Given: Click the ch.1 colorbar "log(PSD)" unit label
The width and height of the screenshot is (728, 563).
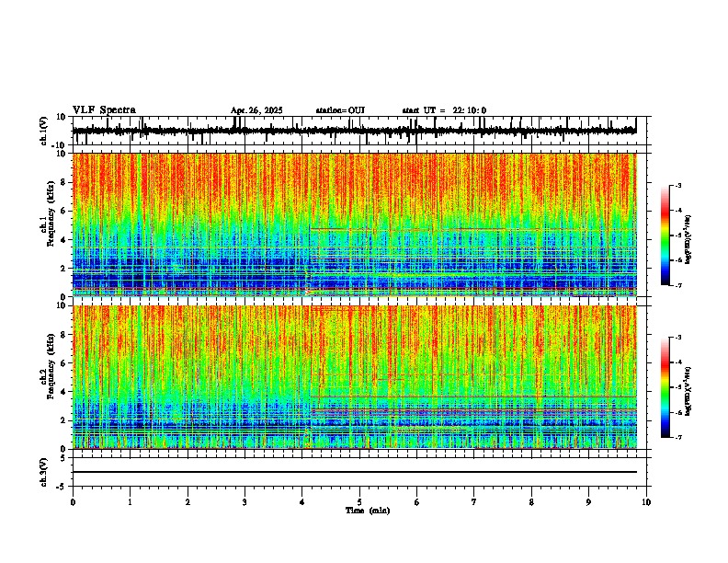Looking at the screenshot, I should tap(688, 240).
